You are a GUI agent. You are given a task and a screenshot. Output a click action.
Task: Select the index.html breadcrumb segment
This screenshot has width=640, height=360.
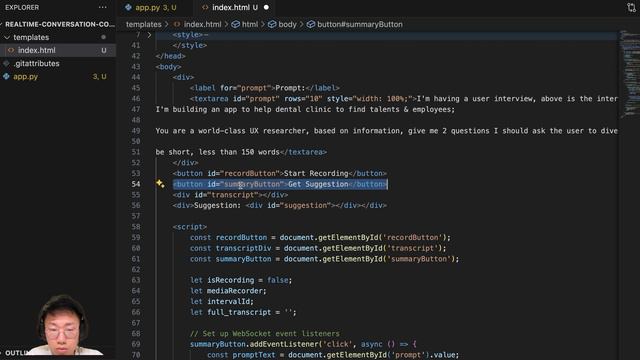click(x=202, y=24)
